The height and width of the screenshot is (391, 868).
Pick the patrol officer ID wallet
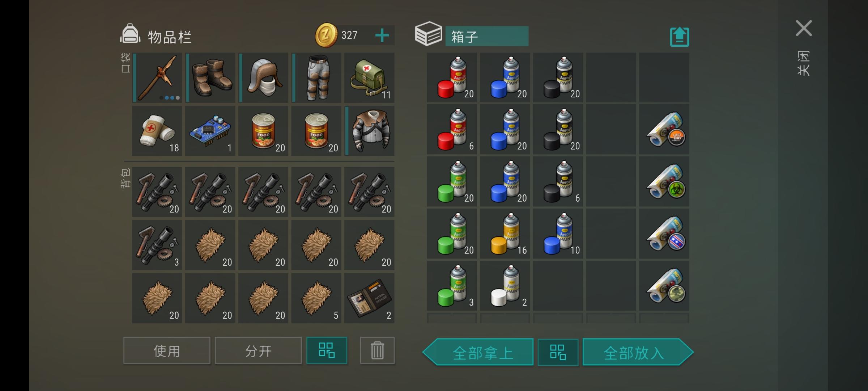(x=369, y=298)
